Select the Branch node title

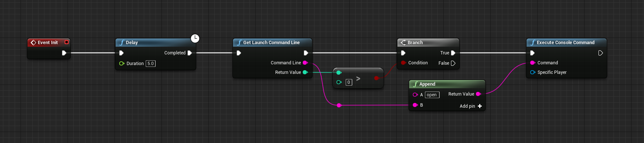tap(415, 43)
